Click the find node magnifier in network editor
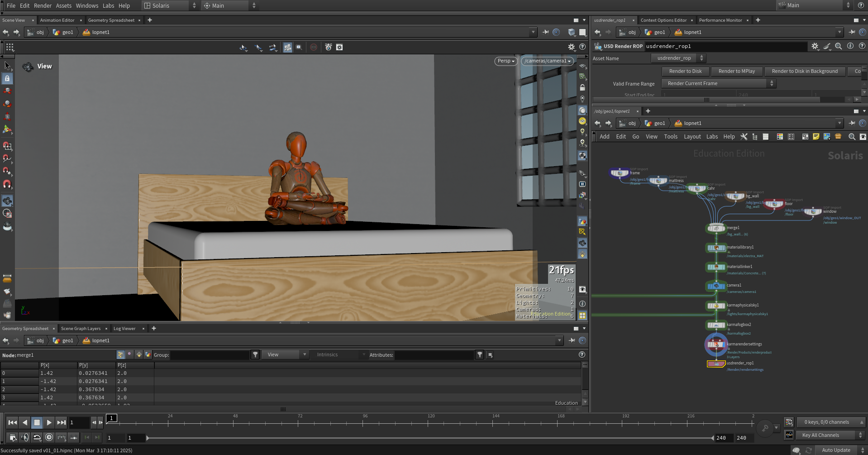The image size is (868, 455). tap(852, 137)
